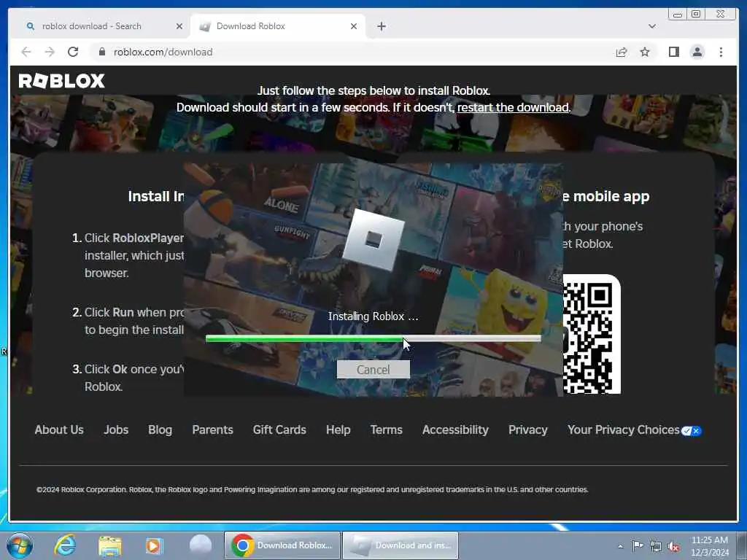Click the copyright ©2024 Roblox Corporation text

[312, 489]
